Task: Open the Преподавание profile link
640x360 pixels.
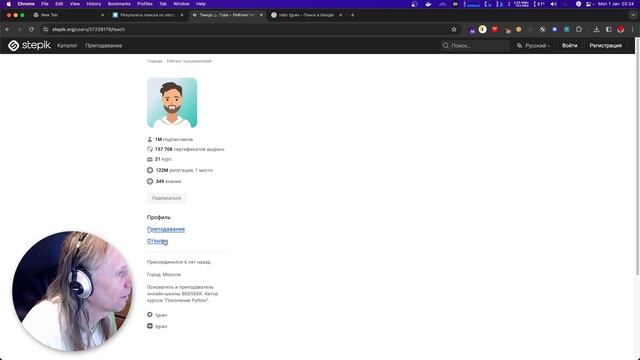Action: (x=166, y=229)
